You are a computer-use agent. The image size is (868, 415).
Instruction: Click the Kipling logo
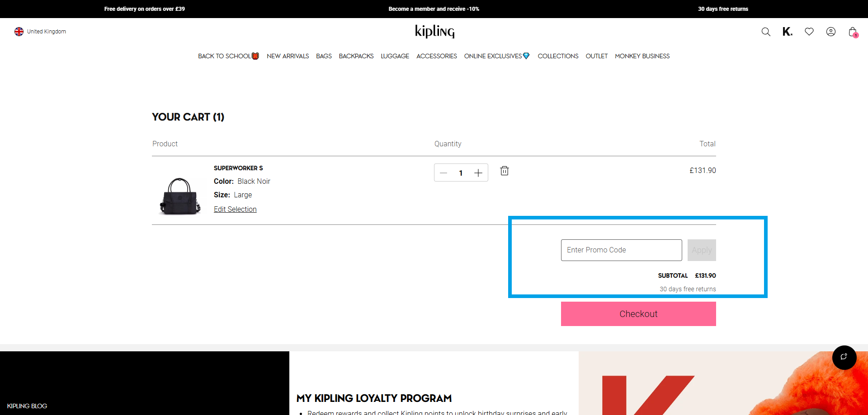coord(435,31)
